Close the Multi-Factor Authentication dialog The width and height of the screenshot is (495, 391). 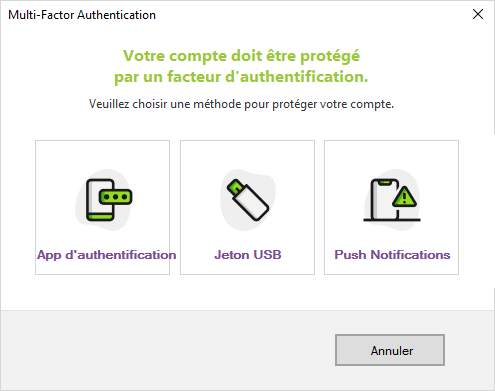point(478,14)
